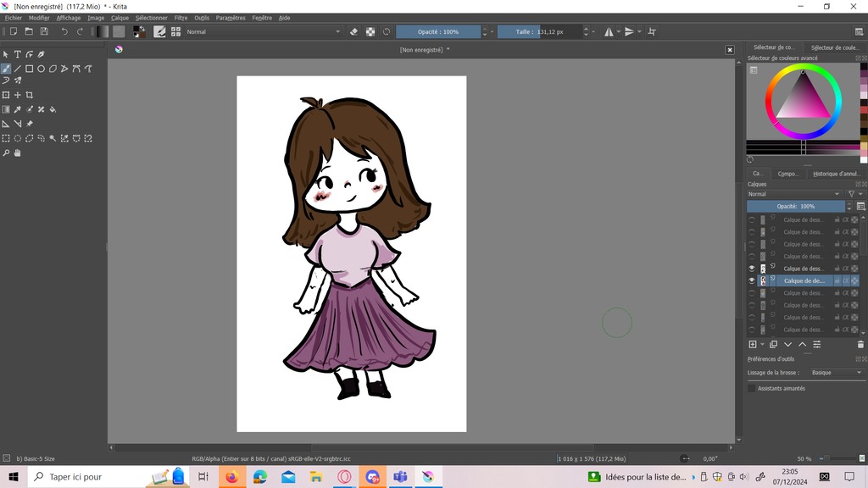Switch to Historique d'annulation tab
Viewport: 868px width, 488px height.
[x=836, y=174]
